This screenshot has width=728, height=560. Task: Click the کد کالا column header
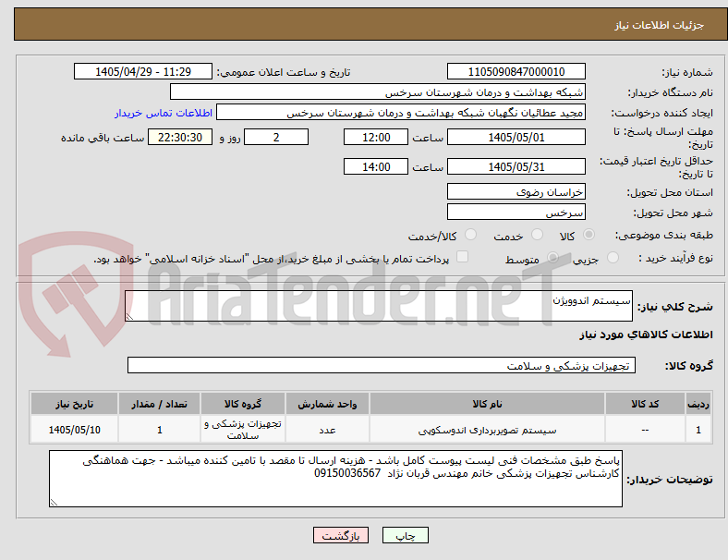click(645, 404)
